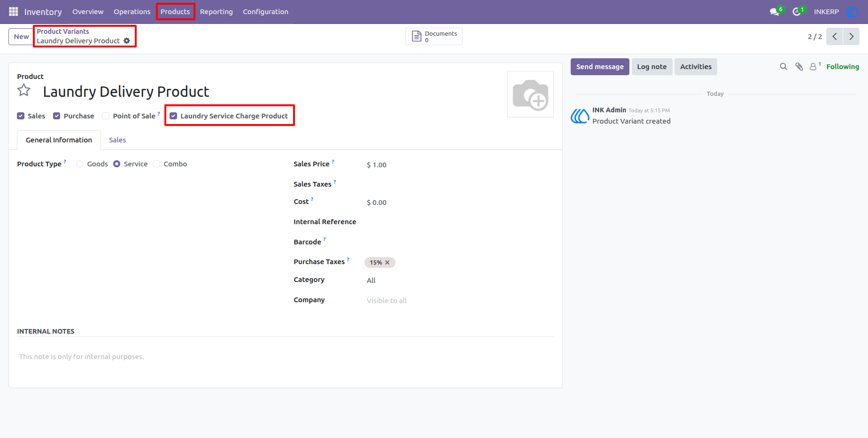The width and height of the screenshot is (868, 438).
Task: Show followers via the person icon
Action: (x=813, y=67)
